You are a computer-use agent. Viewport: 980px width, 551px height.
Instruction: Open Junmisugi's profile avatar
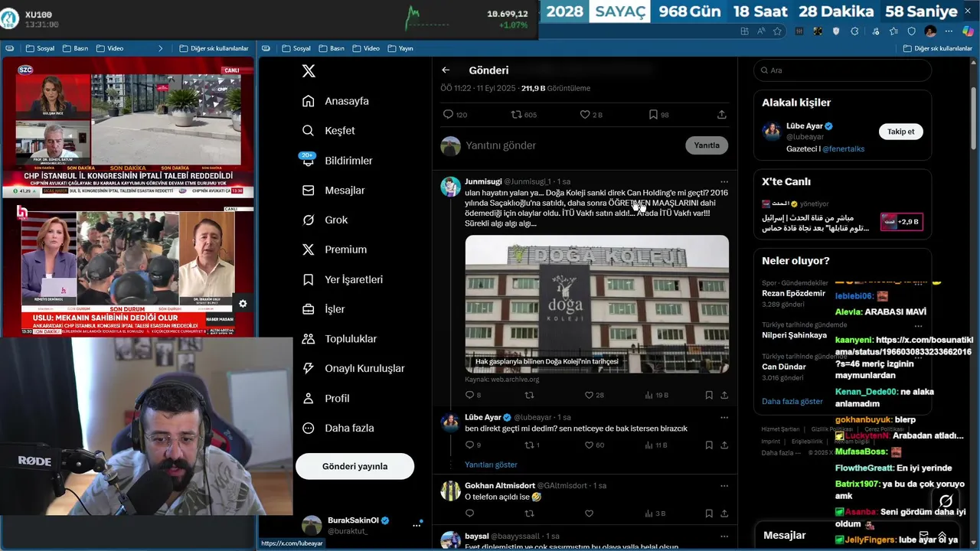450,187
